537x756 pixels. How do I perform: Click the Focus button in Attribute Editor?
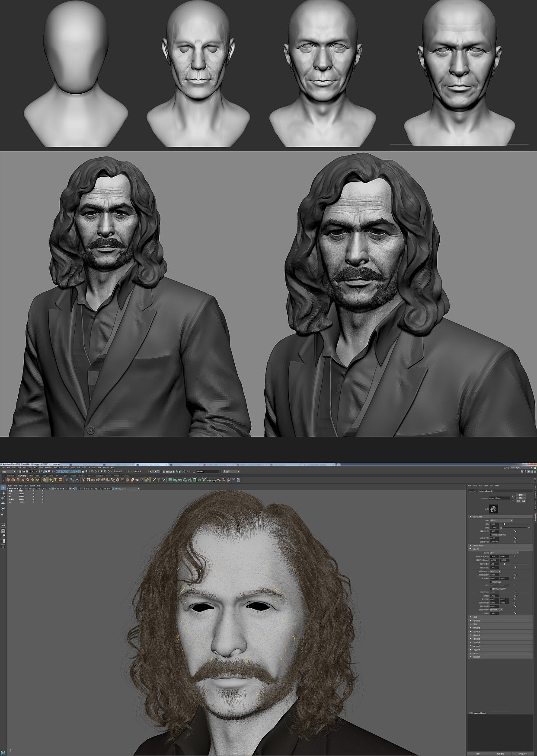pos(521,495)
